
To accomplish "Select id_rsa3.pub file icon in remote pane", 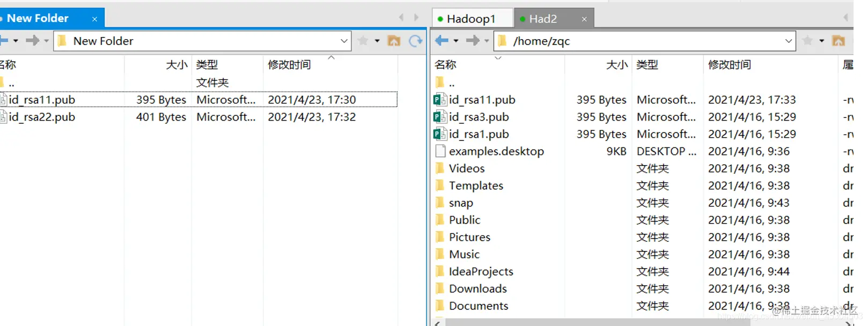I will coord(440,117).
